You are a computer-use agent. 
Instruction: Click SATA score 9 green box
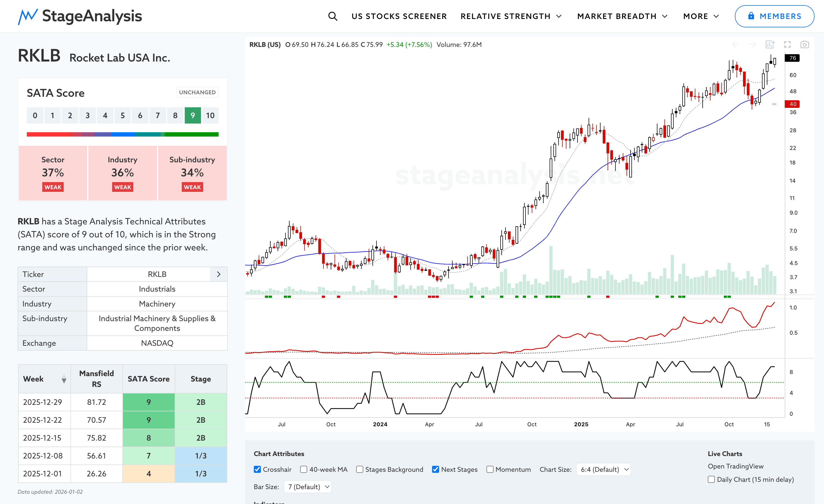193,115
